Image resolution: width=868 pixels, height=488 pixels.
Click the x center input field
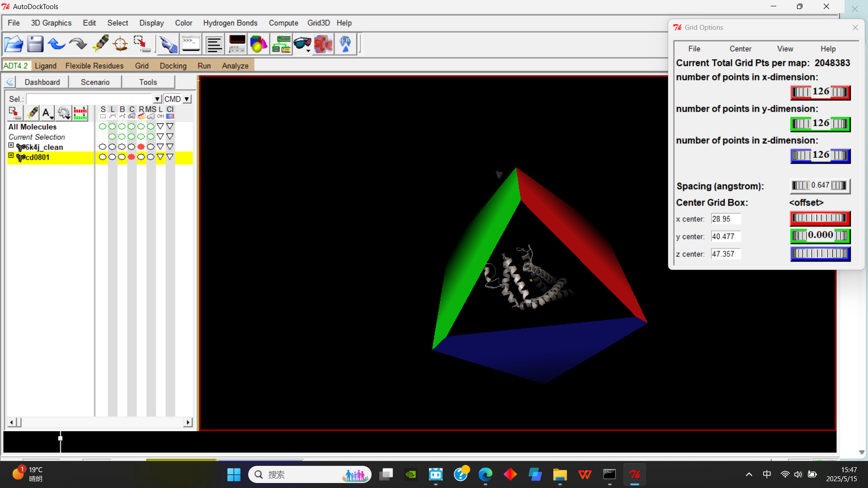[x=725, y=219]
